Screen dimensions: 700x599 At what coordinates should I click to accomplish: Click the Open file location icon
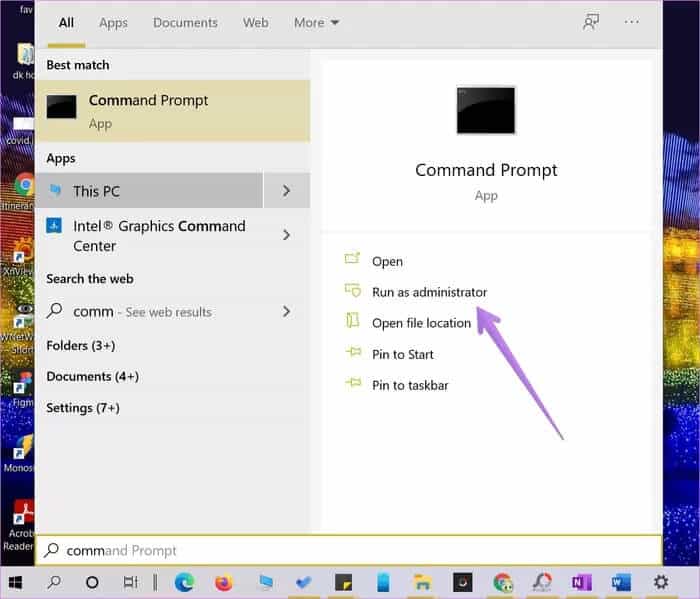click(353, 320)
